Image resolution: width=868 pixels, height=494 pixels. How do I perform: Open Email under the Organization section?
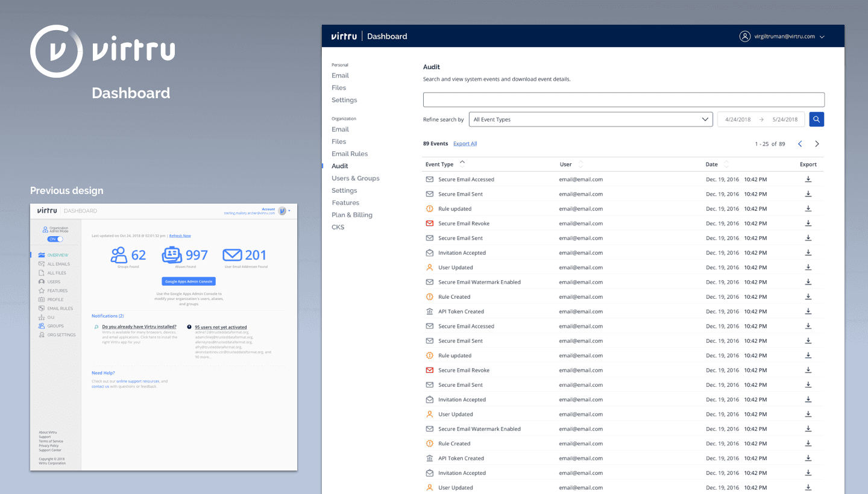click(340, 129)
